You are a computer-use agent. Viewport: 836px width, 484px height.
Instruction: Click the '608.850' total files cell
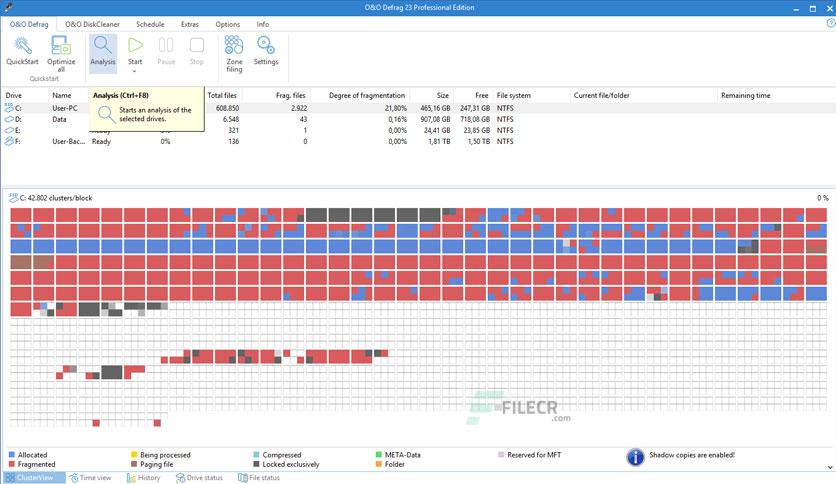click(227, 108)
